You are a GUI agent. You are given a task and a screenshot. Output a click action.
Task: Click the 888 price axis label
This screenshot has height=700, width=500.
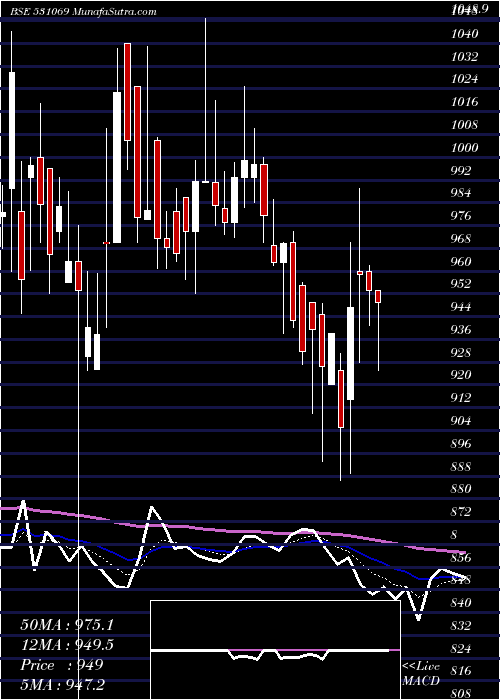pyautogui.click(x=461, y=467)
